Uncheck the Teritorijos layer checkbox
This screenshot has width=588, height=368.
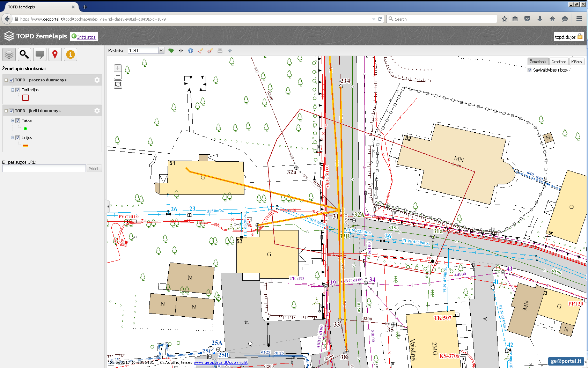pyautogui.click(x=18, y=90)
